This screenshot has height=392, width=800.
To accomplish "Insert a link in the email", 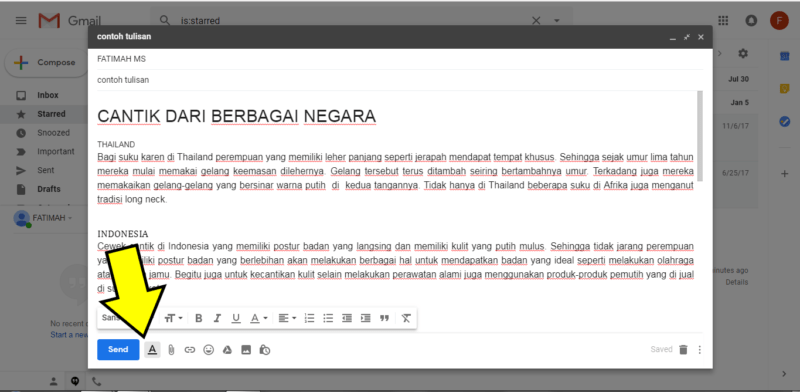I will [x=190, y=350].
